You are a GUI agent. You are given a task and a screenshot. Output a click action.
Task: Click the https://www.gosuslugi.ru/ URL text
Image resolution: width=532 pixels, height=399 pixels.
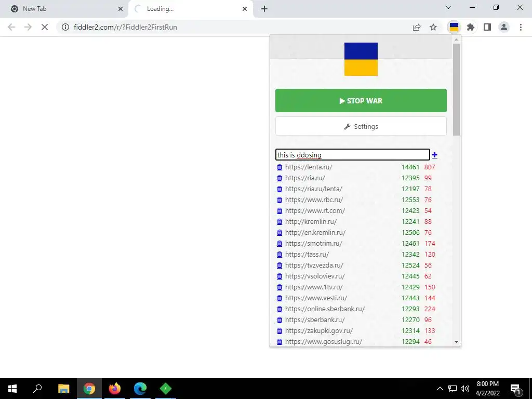324,342
